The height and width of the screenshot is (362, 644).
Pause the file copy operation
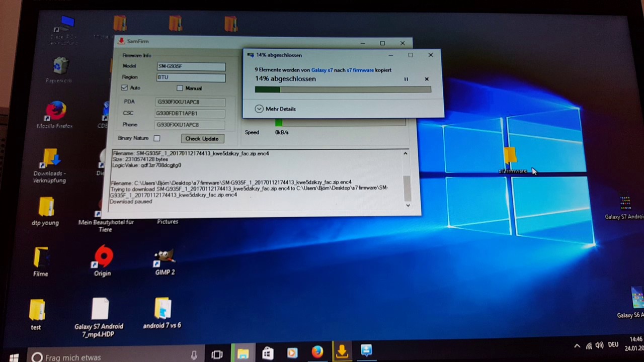tap(406, 79)
